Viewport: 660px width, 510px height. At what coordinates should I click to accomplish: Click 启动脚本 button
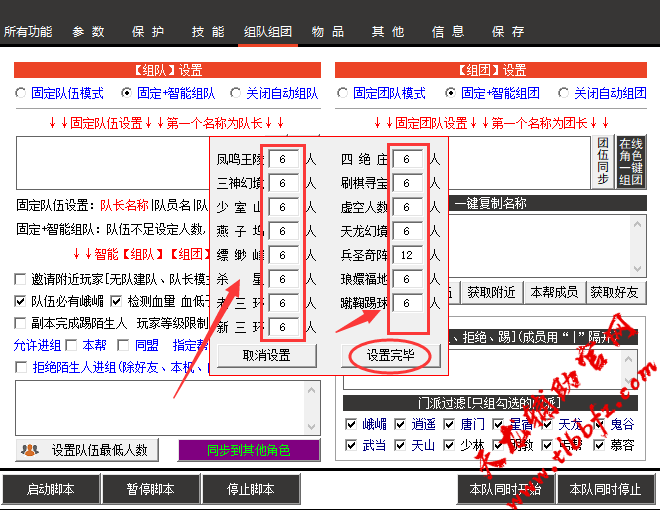(x=51, y=489)
